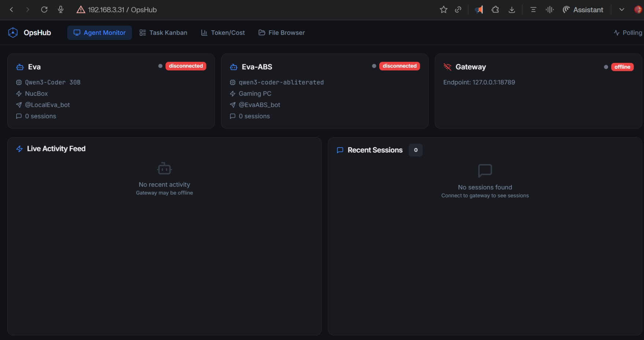This screenshot has height=340, width=644.
Task: Click the Gateway offline wifi icon
Action: point(447,67)
